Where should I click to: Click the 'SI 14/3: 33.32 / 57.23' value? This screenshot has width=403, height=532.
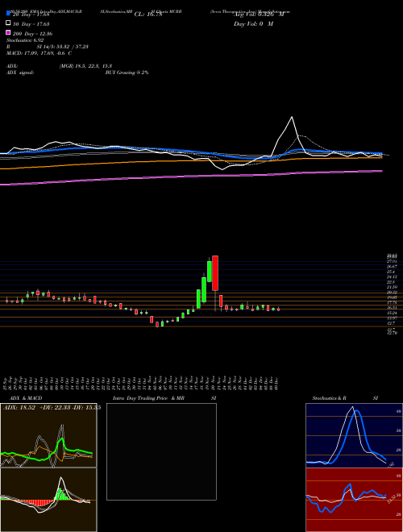coord(63,47)
